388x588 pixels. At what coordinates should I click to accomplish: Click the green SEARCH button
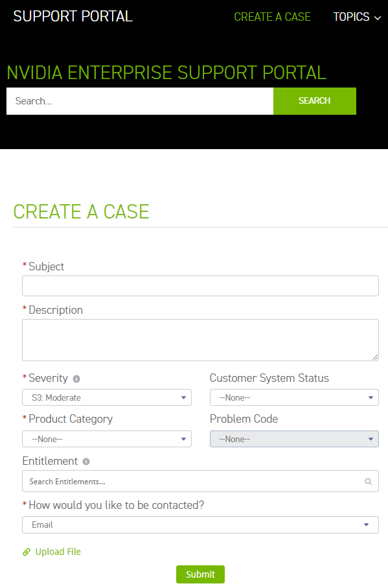(x=315, y=101)
